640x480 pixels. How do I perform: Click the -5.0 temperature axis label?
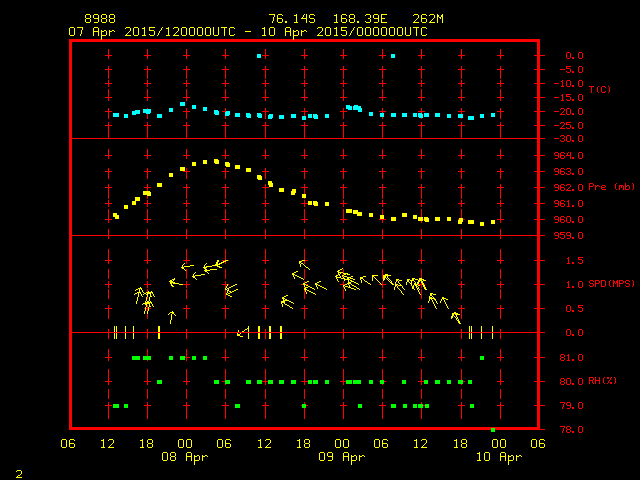(x=571, y=70)
